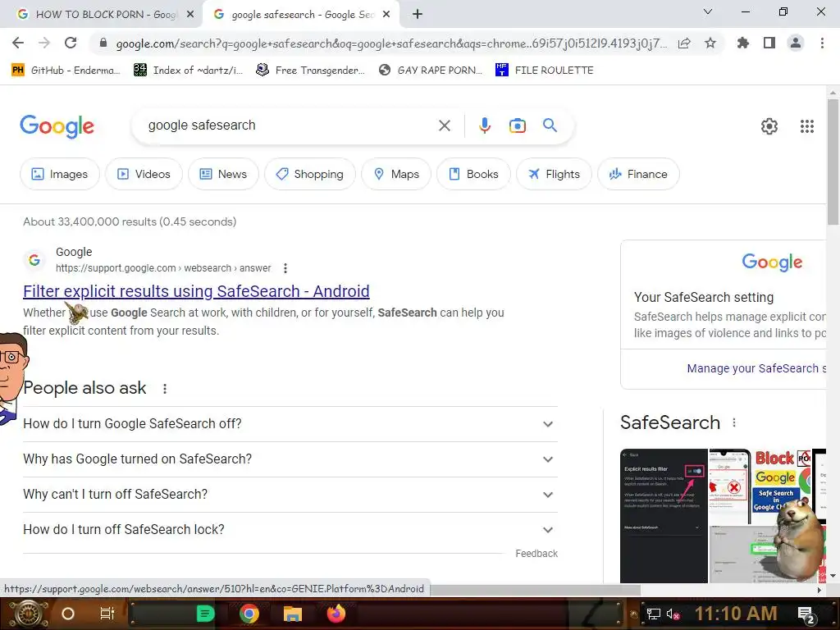Search by image with the camera icon
This screenshot has height=630, width=840.
coord(518,126)
